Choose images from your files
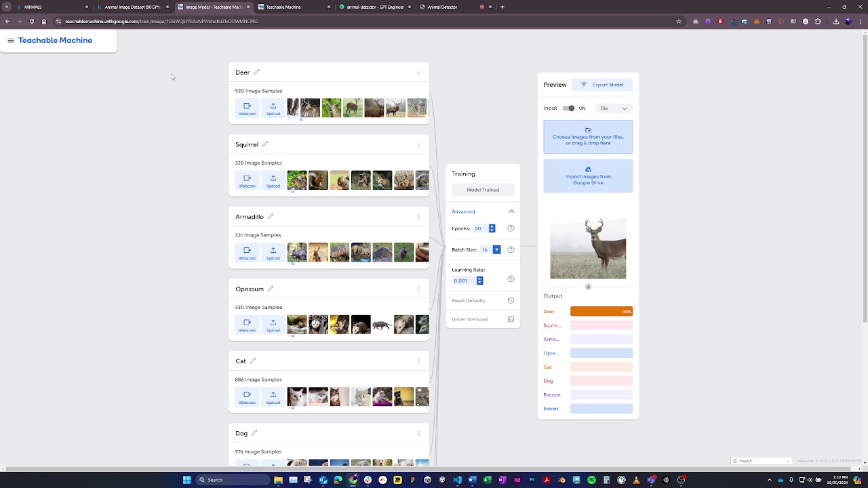 tap(588, 137)
